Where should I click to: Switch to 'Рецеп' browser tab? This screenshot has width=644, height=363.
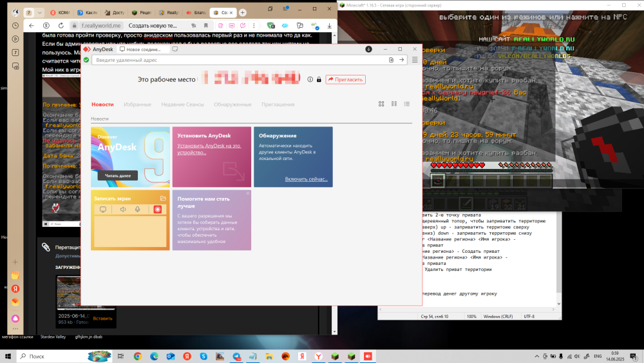[141, 12]
